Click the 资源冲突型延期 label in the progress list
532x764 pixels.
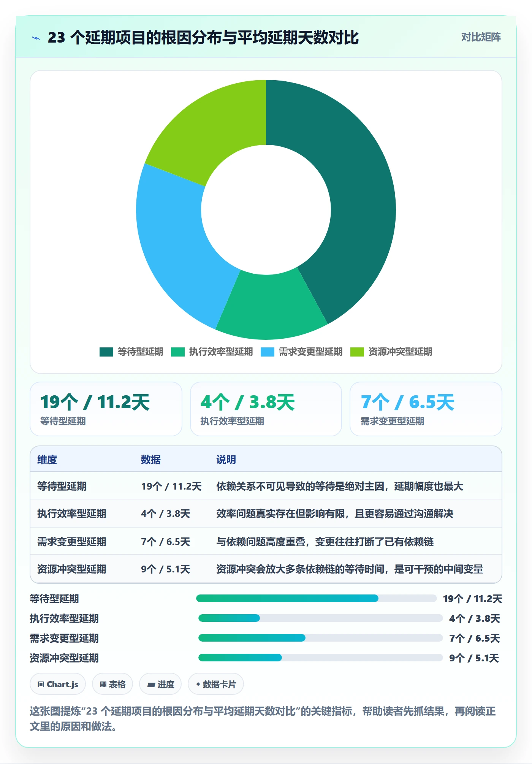click(64, 658)
